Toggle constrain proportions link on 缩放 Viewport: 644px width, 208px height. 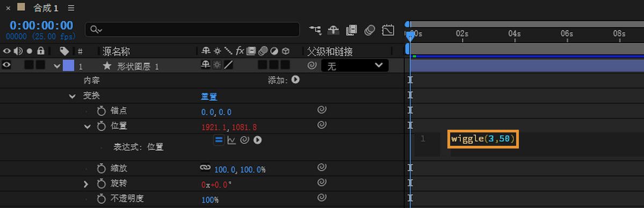click(x=205, y=168)
